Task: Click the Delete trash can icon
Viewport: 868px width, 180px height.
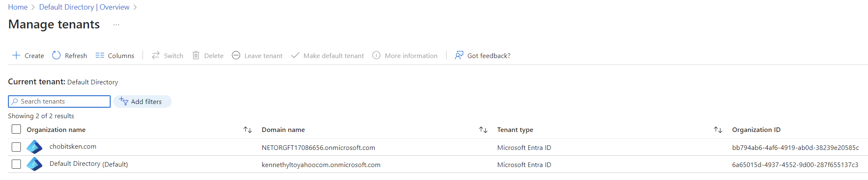Action: point(196,55)
